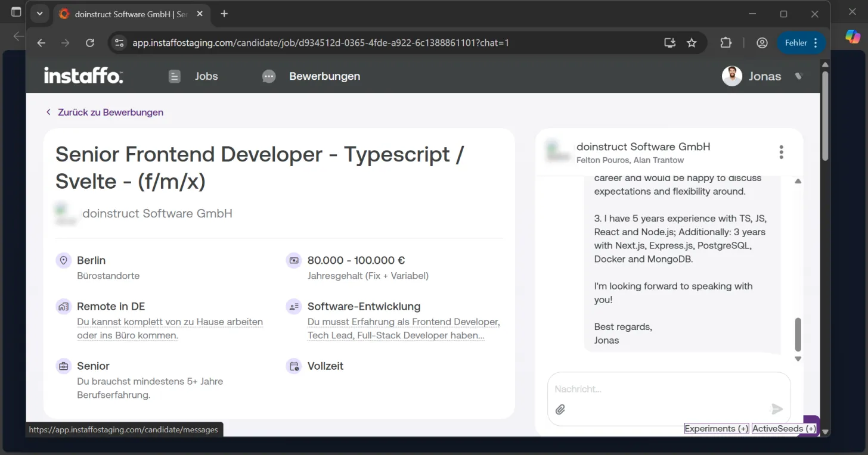The width and height of the screenshot is (868, 455).
Task: Click the salary money icon
Action: pos(294,260)
